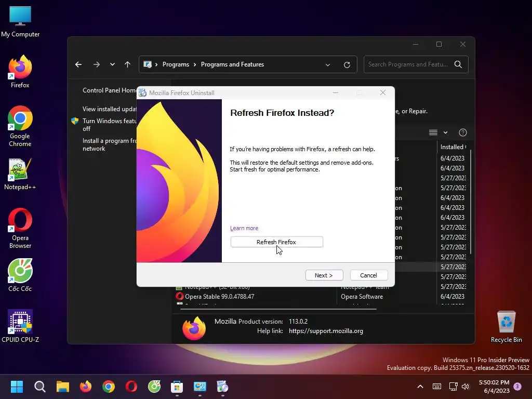Minimize the Mozilla Firefox Uninstall dialog
This screenshot has width=532, height=399.
pyautogui.click(x=336, y=92)
